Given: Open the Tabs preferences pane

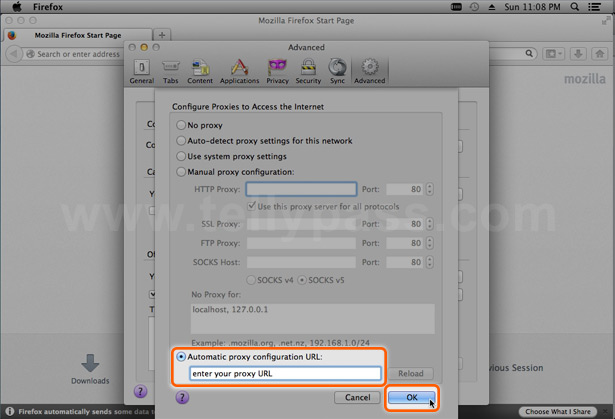Looking at the screenshot, I should click(171, 71).
